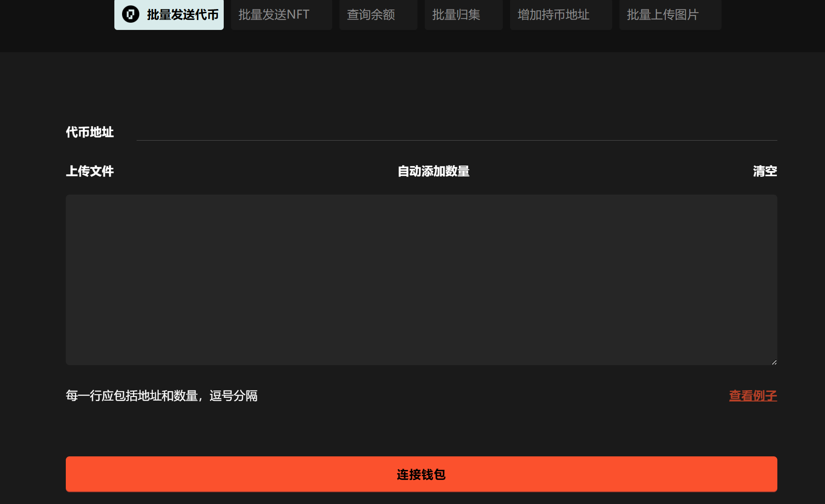The image size is (825, 504).
Task: Switch to the 批量上传图片 tab
Action: 670,15
